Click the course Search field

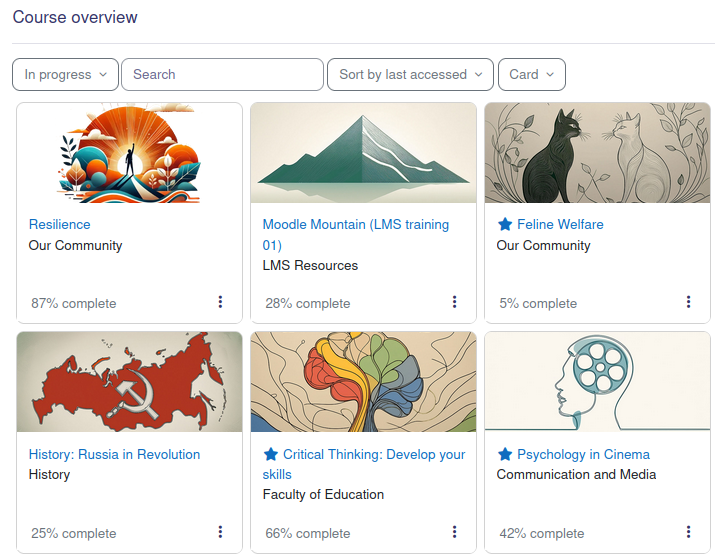click(222, 75)
